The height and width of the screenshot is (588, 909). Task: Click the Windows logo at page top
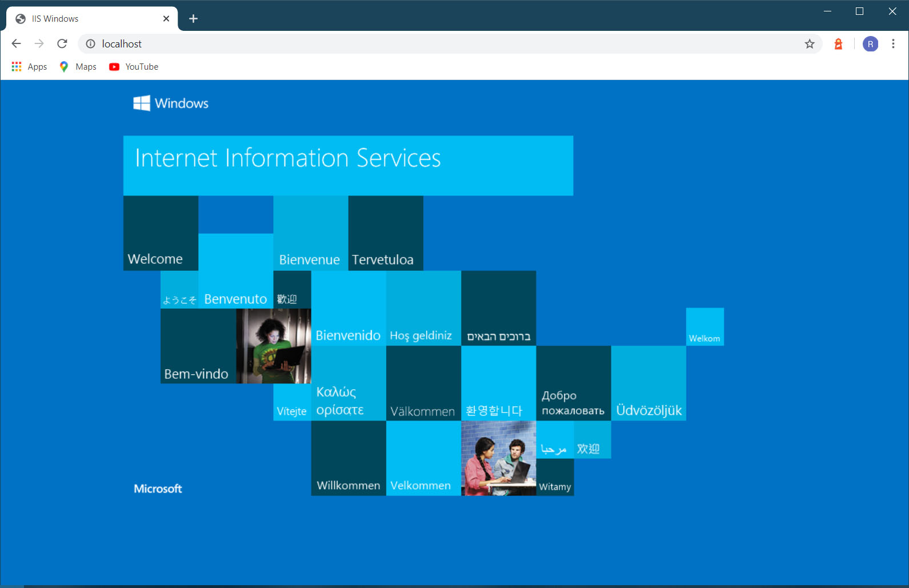[171, 103]
